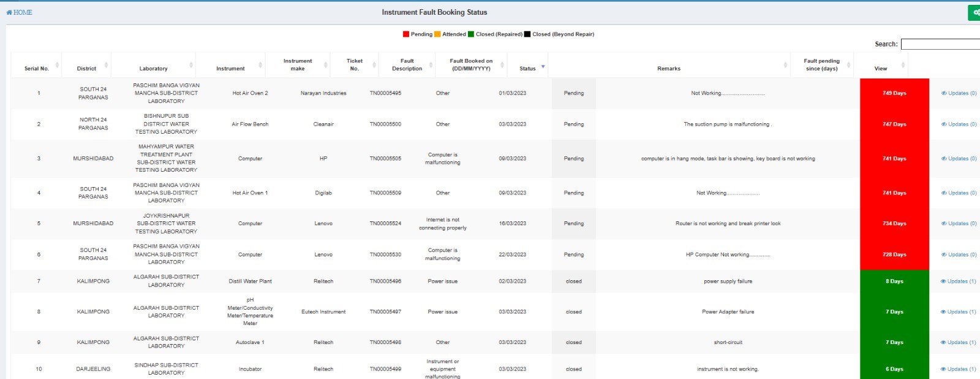Click the Autoclave 1 instrument cell

pyautogui.click(x=250, y=342)
